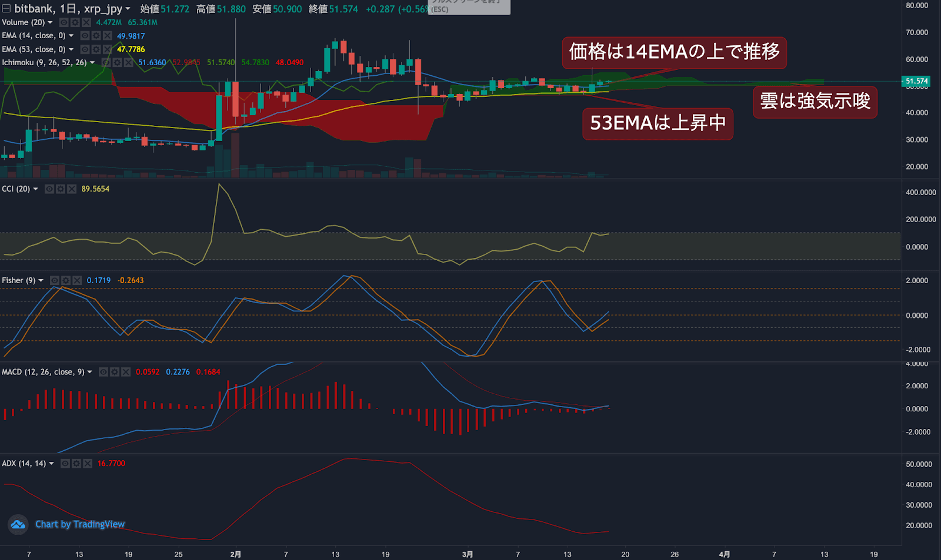Collapse the legend using top-left box icon

(6, 8)
